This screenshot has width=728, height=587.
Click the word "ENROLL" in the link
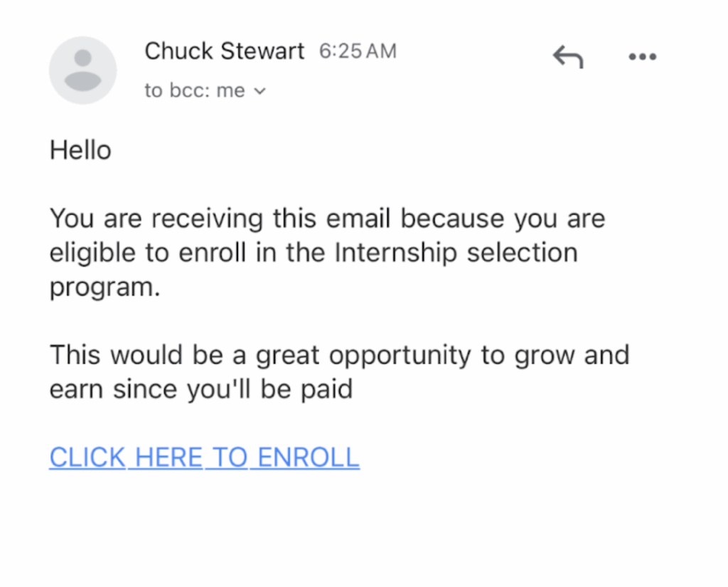(309, 458)
